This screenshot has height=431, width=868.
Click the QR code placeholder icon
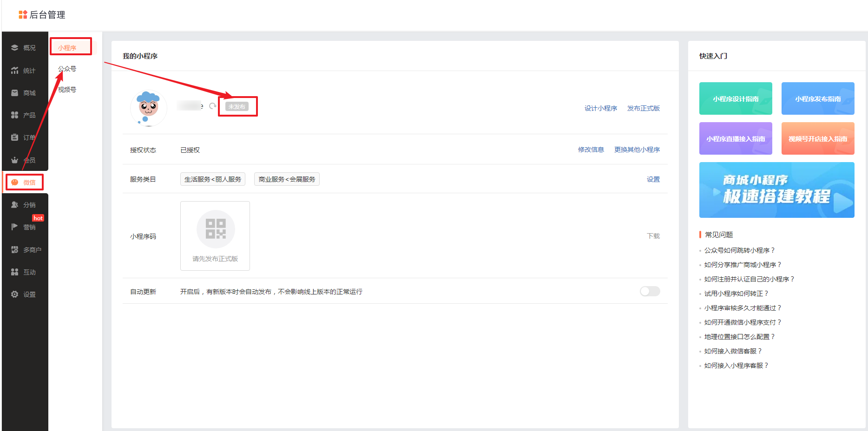[216, 229]
